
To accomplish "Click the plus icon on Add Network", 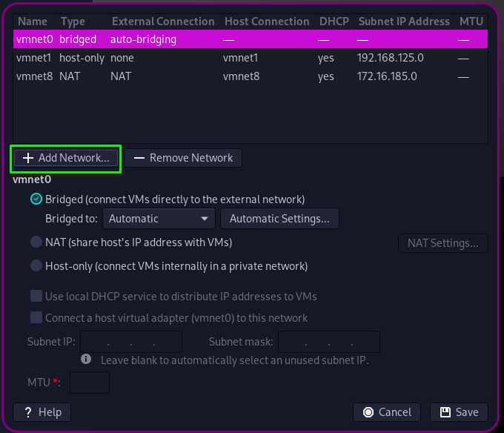I will pyautogui.click(x=28, y=158).
